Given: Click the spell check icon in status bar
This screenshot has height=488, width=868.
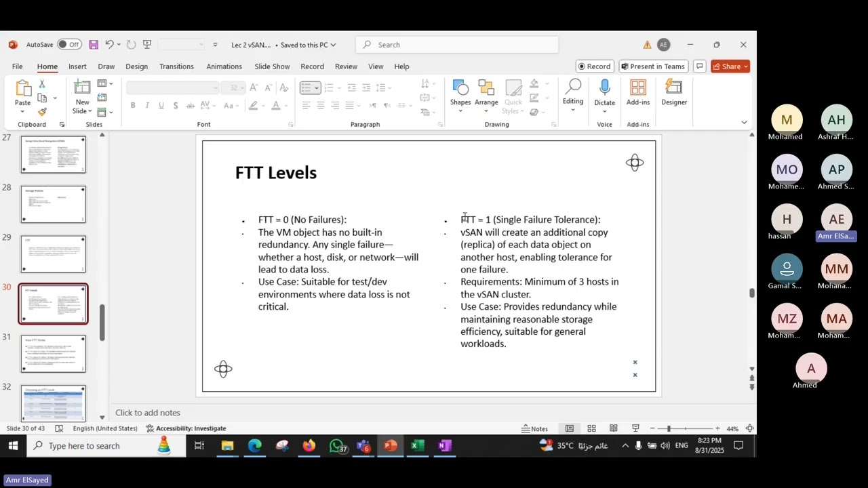Looking at the screenshot, I should [x=59, y=428].
